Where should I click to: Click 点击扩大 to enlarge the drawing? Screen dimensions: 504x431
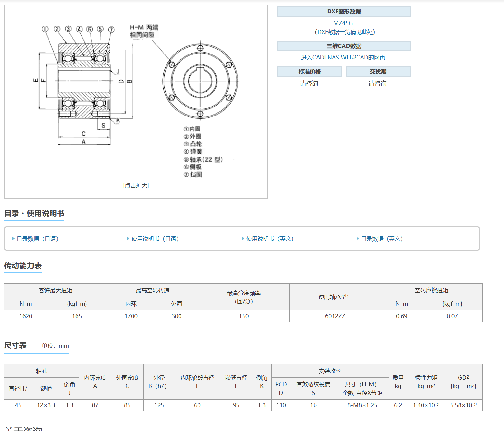point(136,186)
